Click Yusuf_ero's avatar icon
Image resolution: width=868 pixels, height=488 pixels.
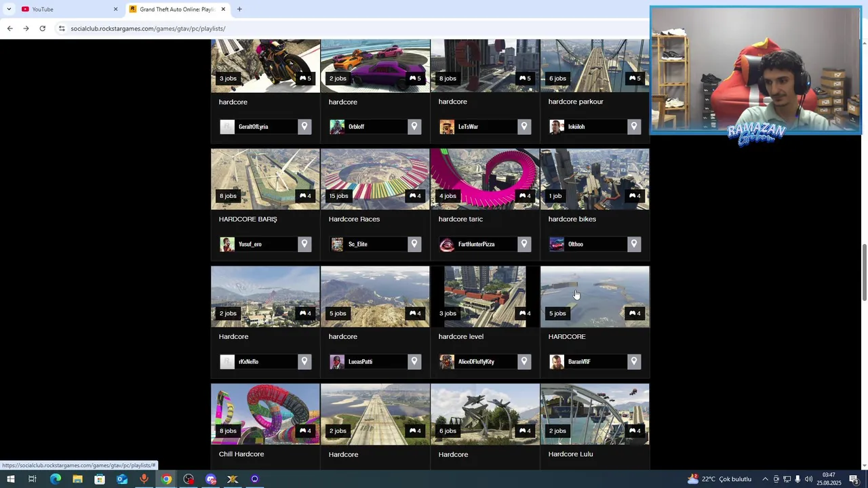coord(227,244)
